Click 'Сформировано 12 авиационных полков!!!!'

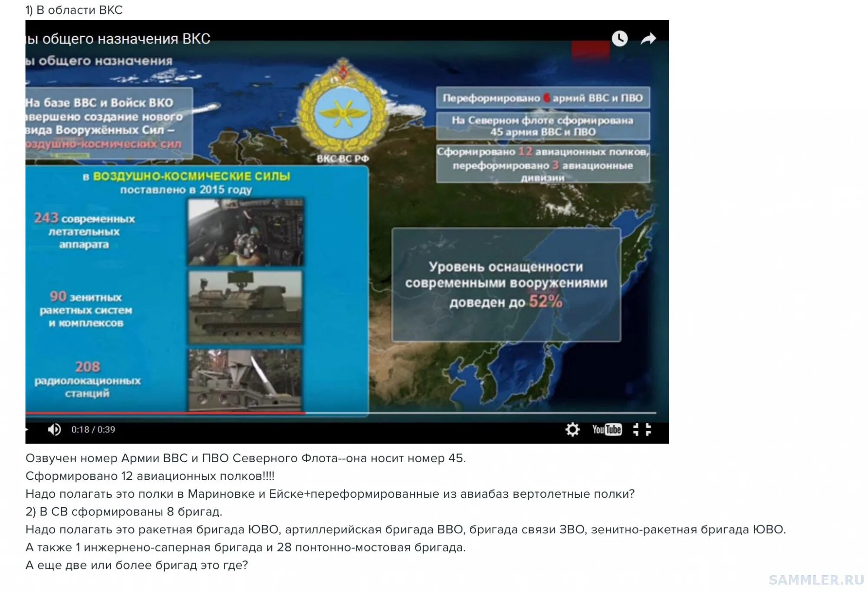[150, 476]
